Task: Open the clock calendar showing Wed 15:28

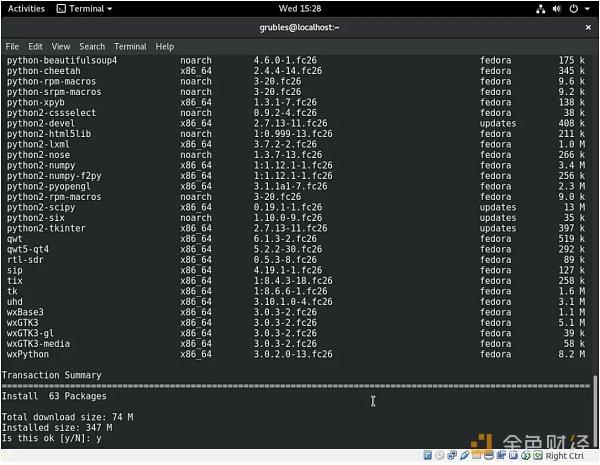Action: click(300, 8)
